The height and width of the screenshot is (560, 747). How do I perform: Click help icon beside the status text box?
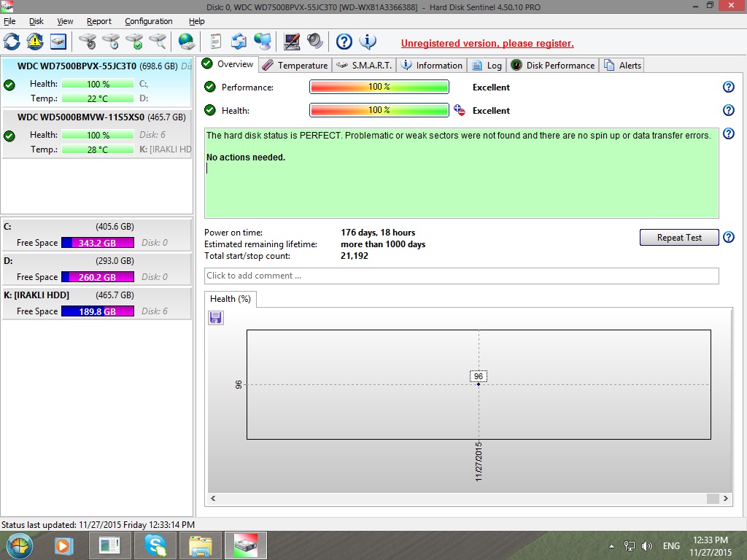pos(729,133)
